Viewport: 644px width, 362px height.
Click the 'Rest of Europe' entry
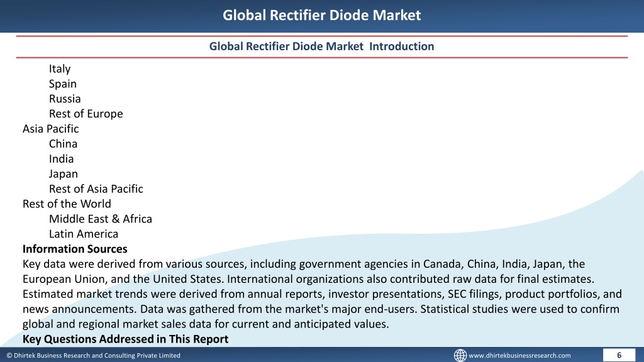86,114
